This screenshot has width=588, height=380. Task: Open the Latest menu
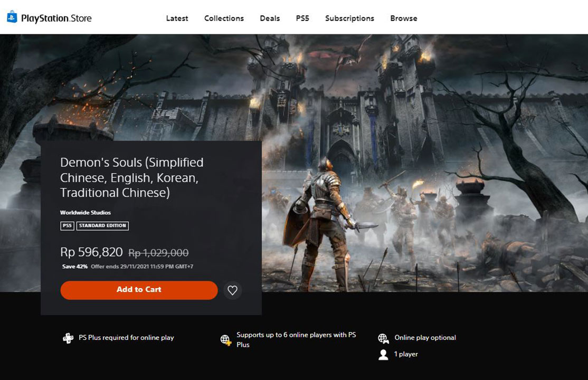tap(177, 18)
